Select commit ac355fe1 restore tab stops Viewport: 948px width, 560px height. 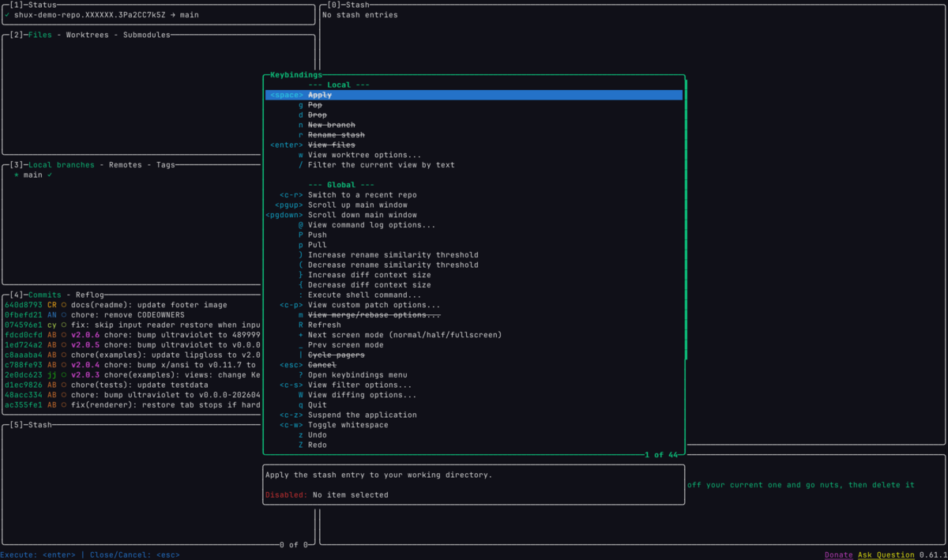coord(132,405)
